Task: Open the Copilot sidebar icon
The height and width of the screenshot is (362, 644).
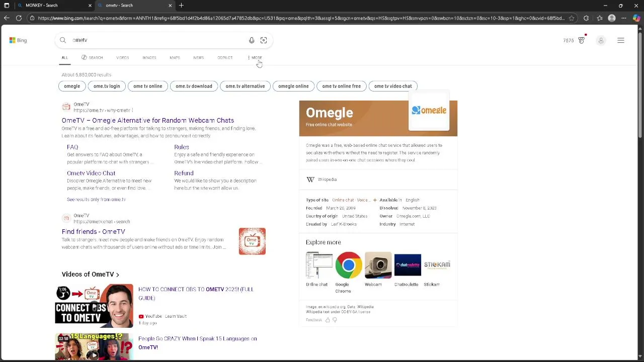Action: click(636, 18)
